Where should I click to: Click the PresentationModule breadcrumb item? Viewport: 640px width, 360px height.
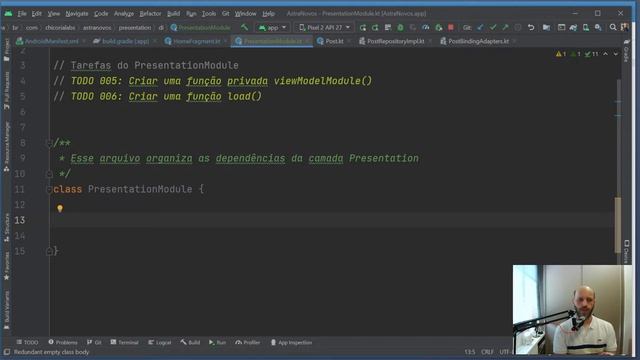click(x=200, y=28)
